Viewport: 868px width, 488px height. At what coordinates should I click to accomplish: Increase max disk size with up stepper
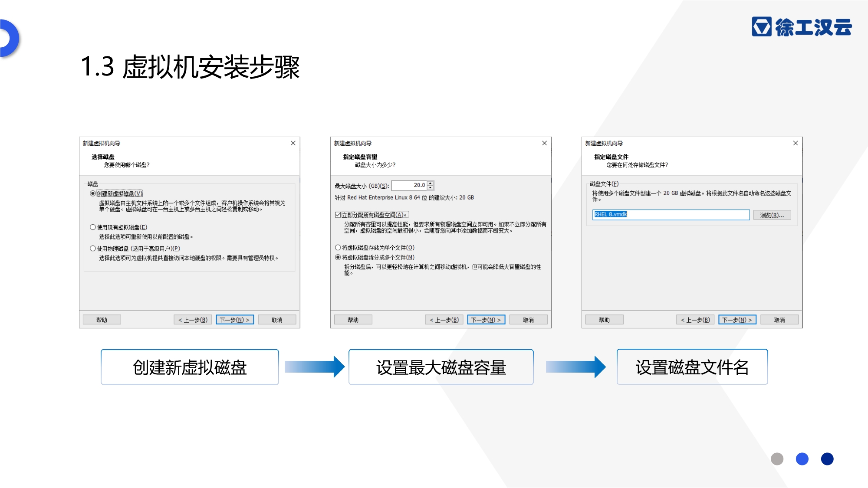tap(430, 183)
